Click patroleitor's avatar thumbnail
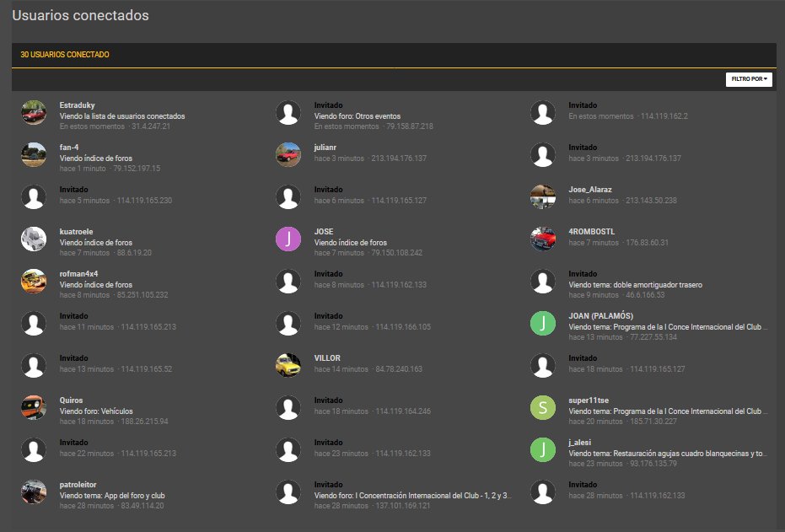785x532 pixels. coord(34,492)
